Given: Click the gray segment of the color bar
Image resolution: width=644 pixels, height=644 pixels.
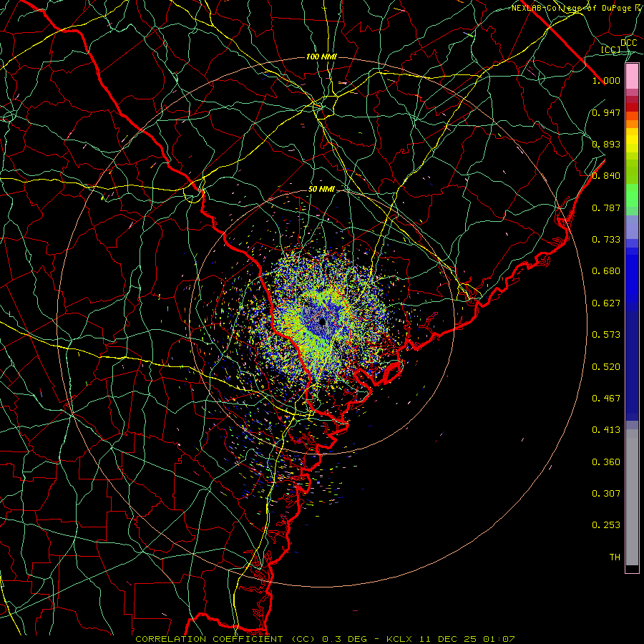Looking at the screenshot, I should (632, 497).
